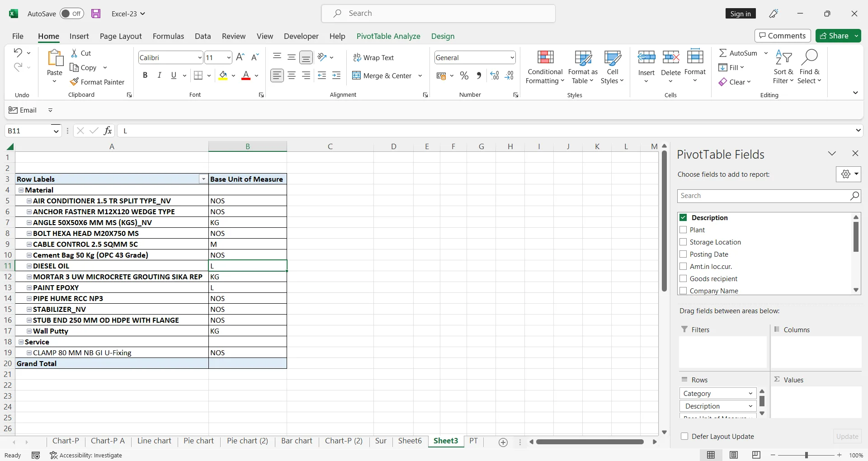Check the Company Name field

point(683,291)
